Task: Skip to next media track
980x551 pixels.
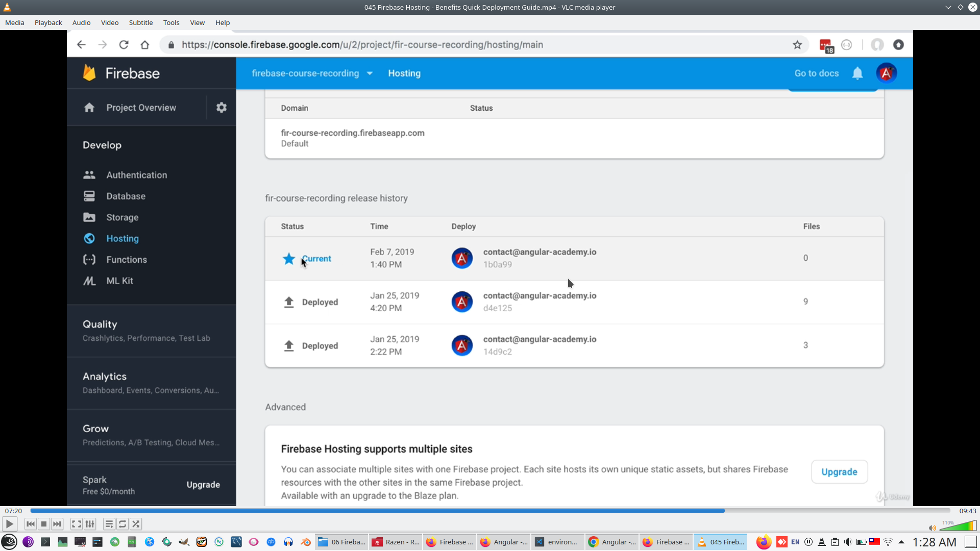Action: click(57, 524)
